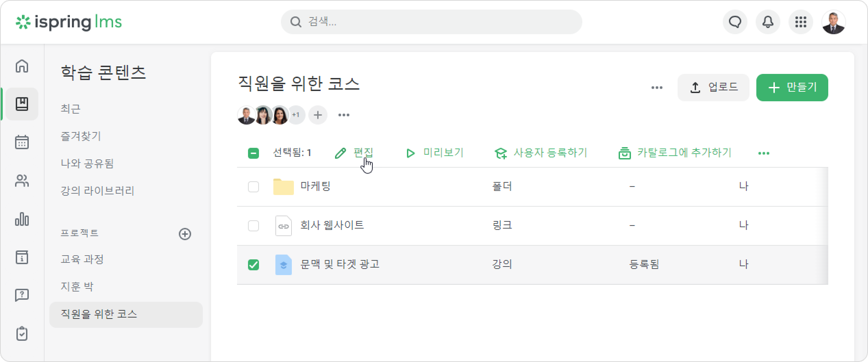This screenshot has height=362, width=868.
Task: Select 즐겨찾기 in the content menu
Action: (x=81, y=136)
